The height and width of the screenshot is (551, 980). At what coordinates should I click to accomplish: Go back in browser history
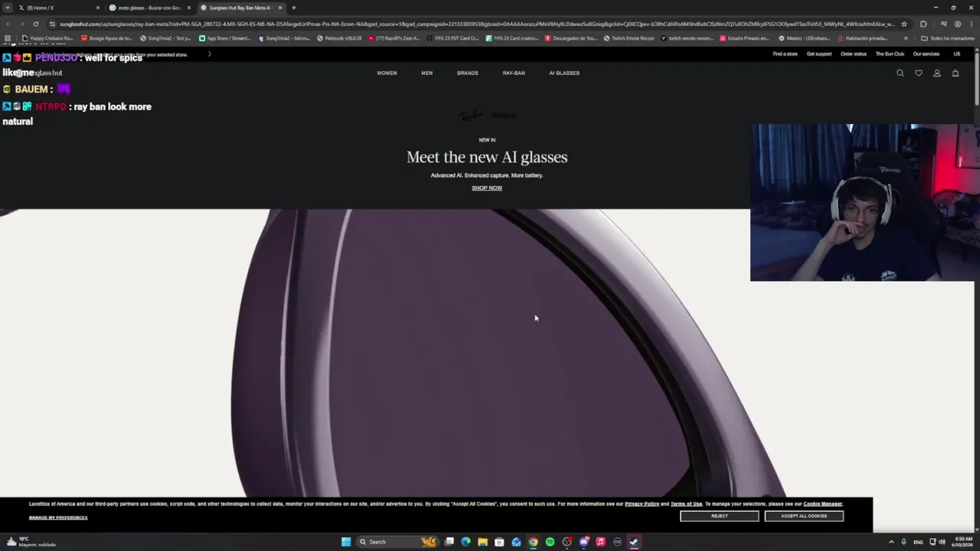pyautogui.click(x=8, y=24)
